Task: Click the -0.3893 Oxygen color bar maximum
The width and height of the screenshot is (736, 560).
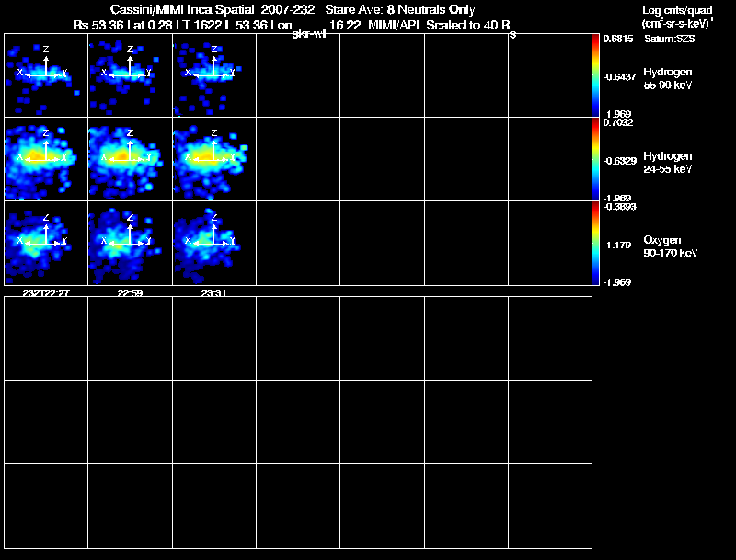Action: click(619, 207)
